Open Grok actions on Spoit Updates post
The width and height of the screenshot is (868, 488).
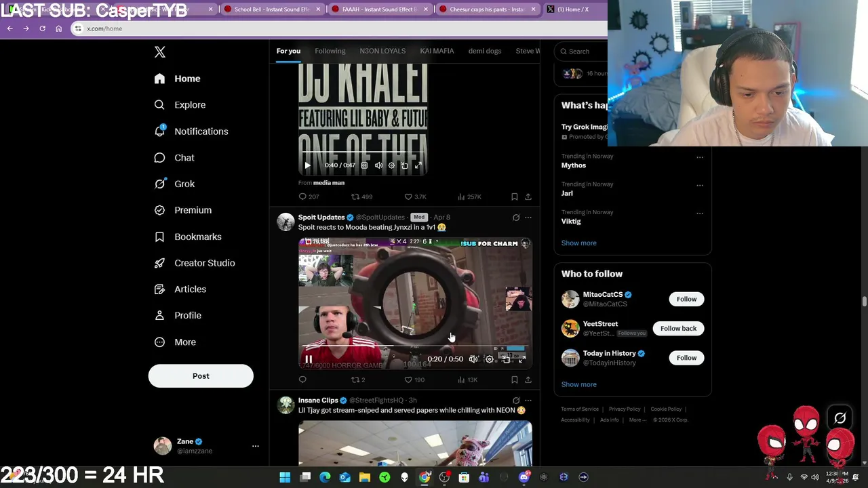click(x=516, y=218)
